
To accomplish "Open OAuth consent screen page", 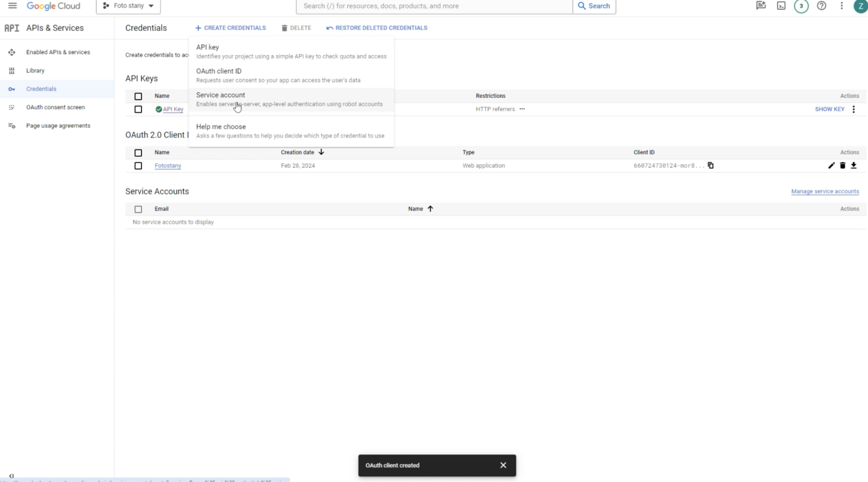I will pos(55,107).
